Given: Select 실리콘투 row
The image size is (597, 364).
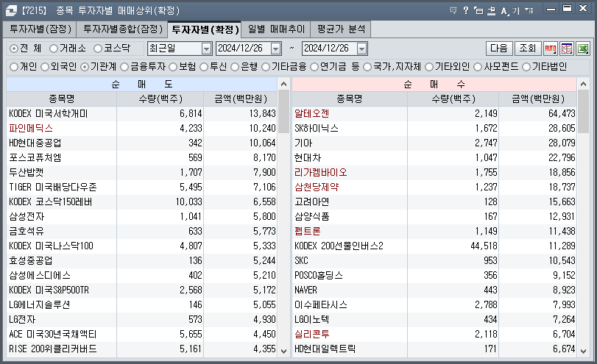Looking at the screenshot, I should 434,335.
